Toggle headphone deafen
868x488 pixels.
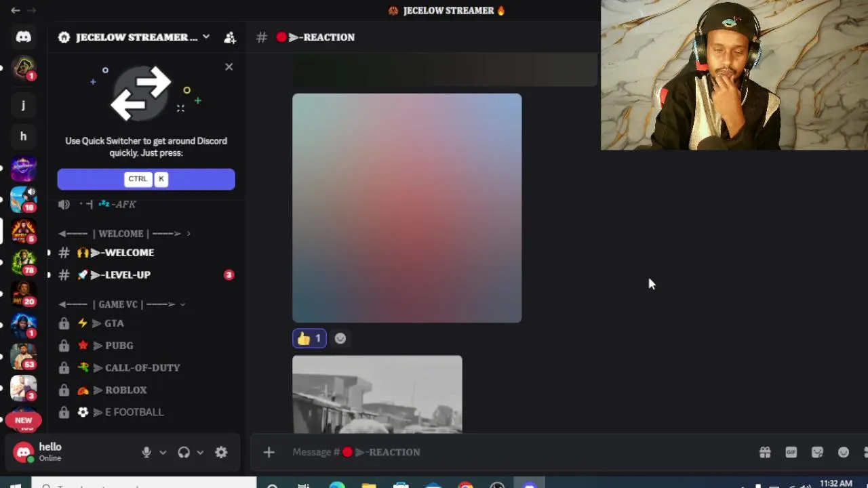point(184,453)
